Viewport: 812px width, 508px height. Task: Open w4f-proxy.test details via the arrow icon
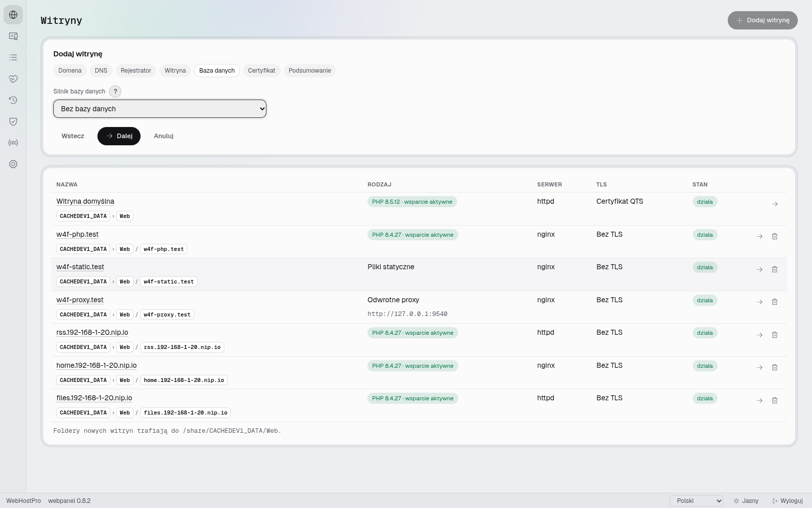point(759,302)
